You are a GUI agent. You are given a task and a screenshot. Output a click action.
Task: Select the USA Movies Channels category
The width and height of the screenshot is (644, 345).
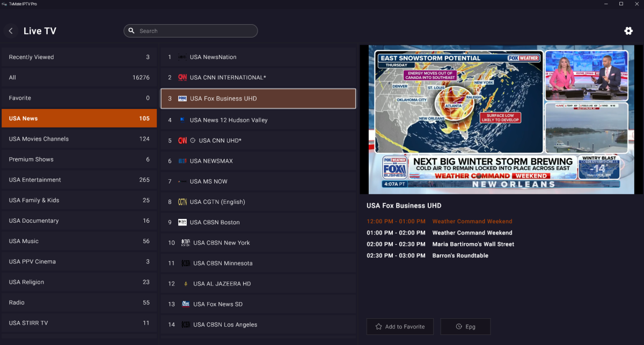(79, 139)
